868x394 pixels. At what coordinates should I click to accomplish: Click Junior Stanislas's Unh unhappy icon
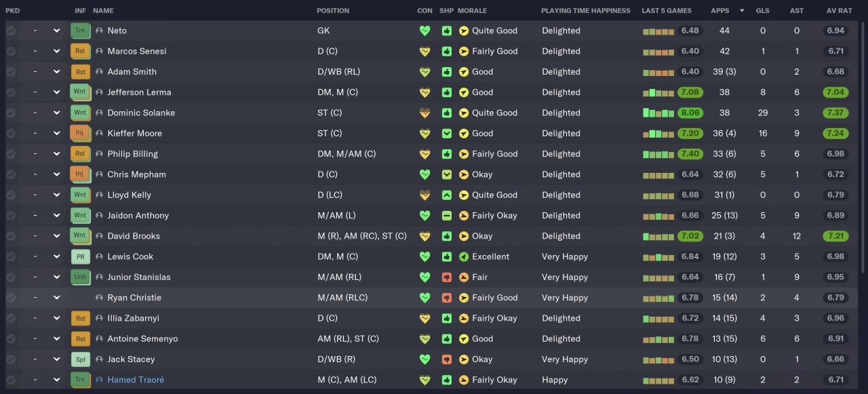pos(80,277)
